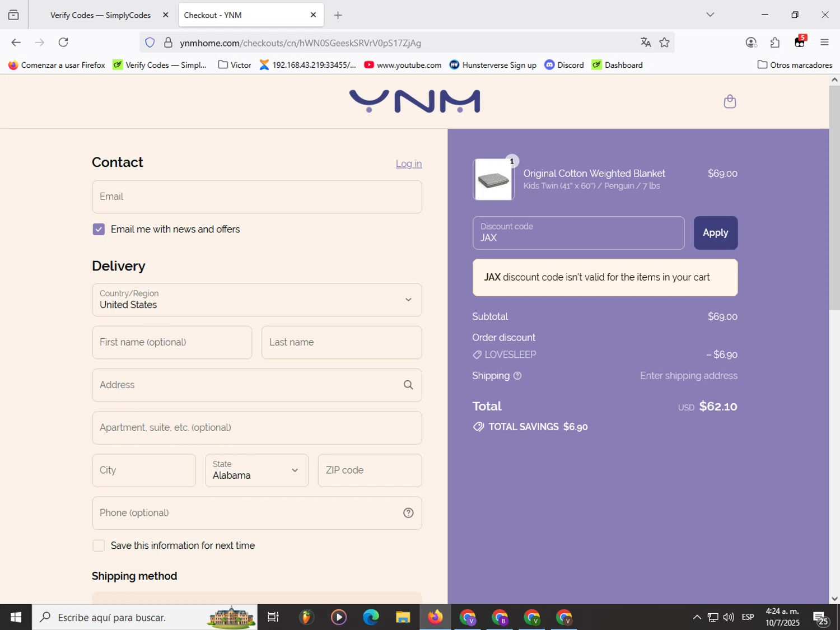
Task: Click the address search magnifier icon
Action: click(x=408, y=385)
